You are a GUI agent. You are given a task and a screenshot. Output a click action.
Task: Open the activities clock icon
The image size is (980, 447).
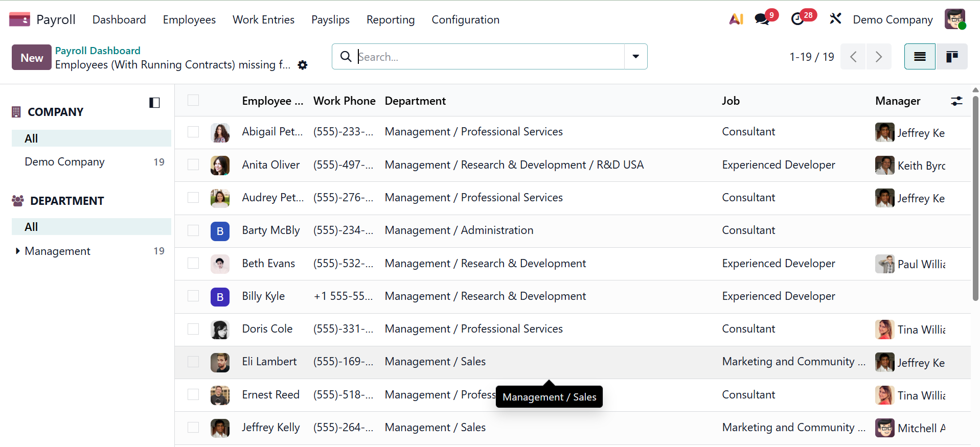click(797, 19)
